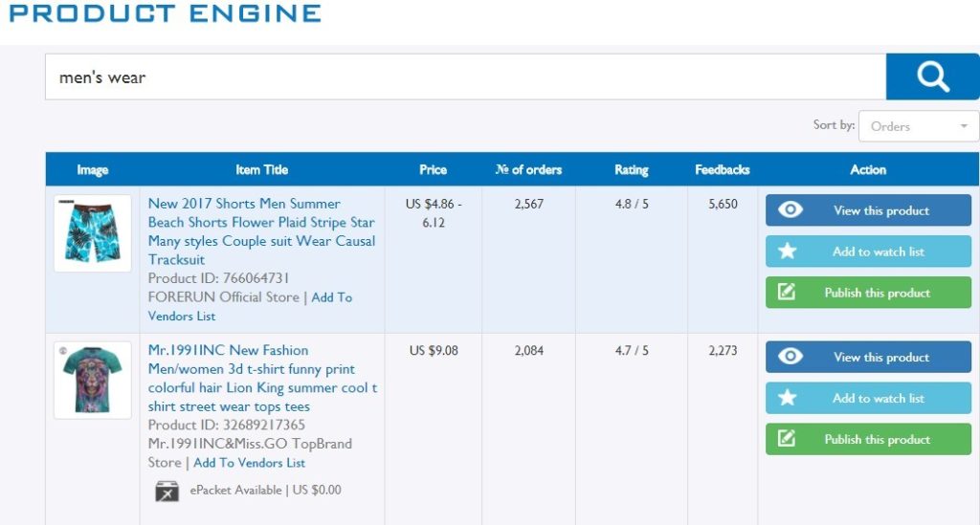The width and height of the screenshot is (980, 525).
Task: Click the ePacket shipping box icon
Action: [167, 491]
